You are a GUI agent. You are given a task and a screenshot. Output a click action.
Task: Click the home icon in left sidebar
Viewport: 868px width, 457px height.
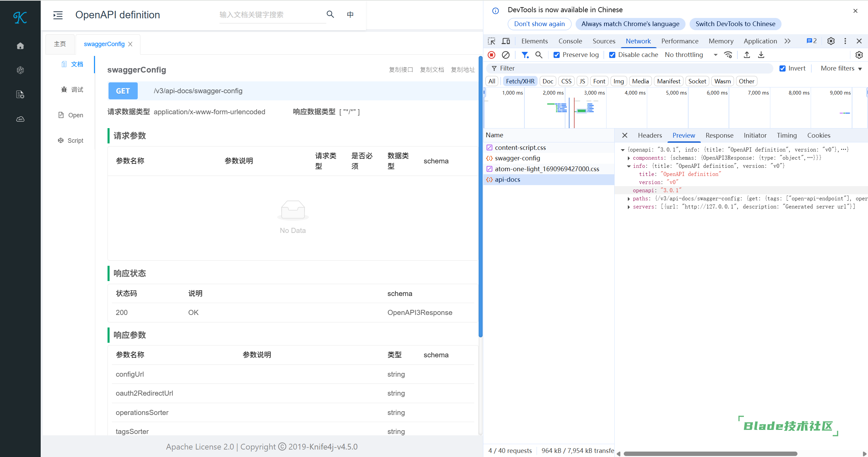click(20, 46)
